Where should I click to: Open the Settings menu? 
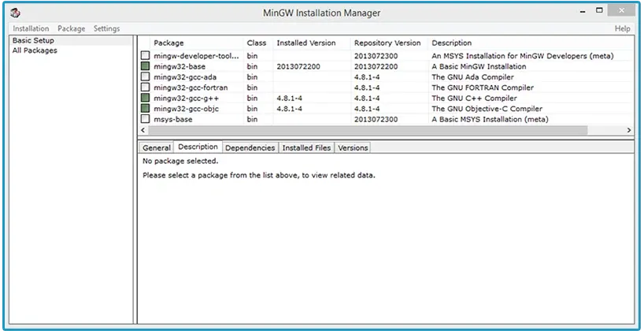coord(107,28)
